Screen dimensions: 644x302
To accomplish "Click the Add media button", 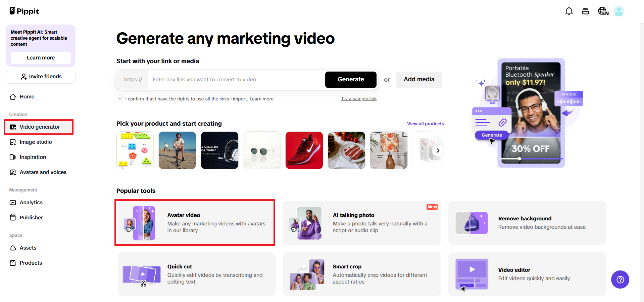I will click(419, 80).
